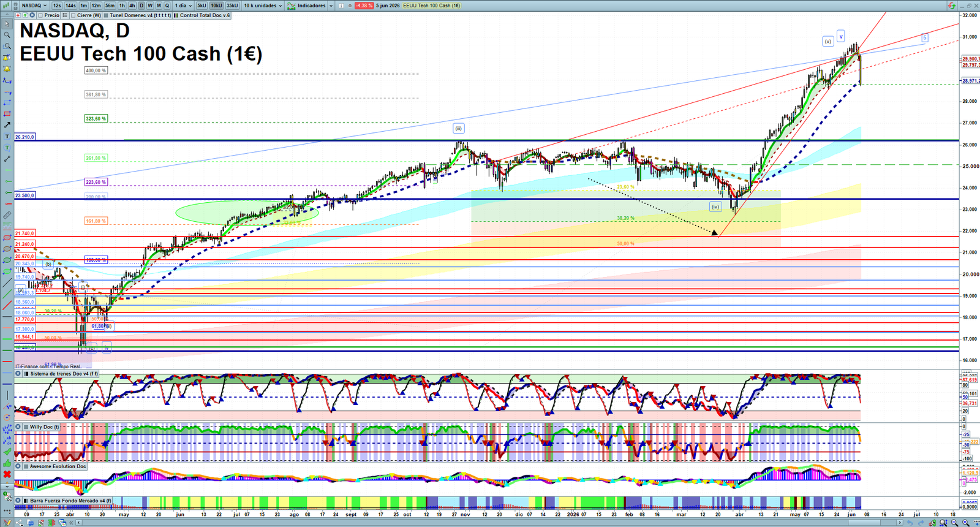
Task: Click the Indicadores button
Action: [306, 6]
